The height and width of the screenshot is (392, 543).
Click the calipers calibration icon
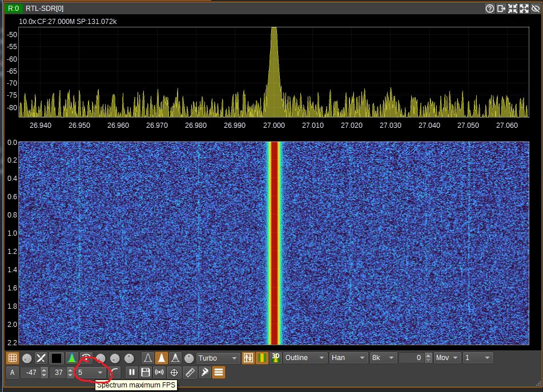click(204, 373)
